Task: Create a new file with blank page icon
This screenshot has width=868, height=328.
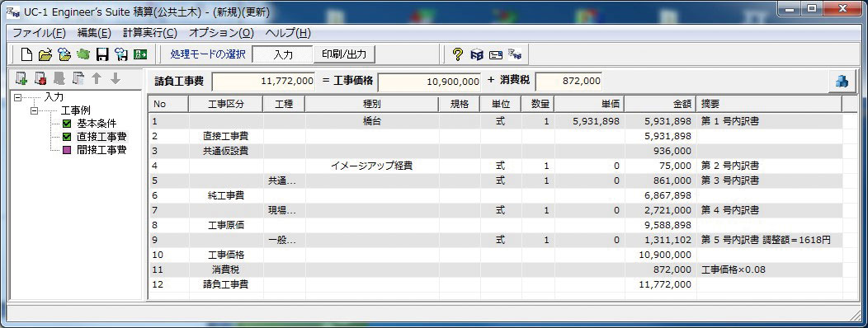Action: tap(26, 54)
